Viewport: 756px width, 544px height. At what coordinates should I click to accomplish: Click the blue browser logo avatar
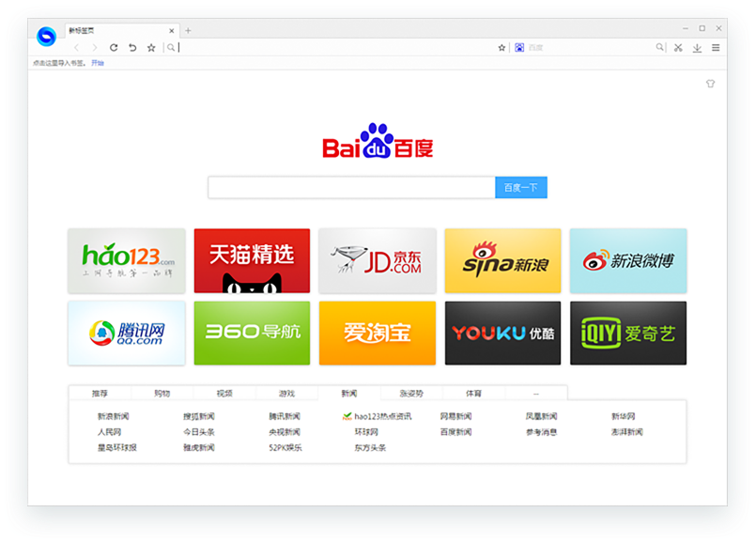point(46,36)
